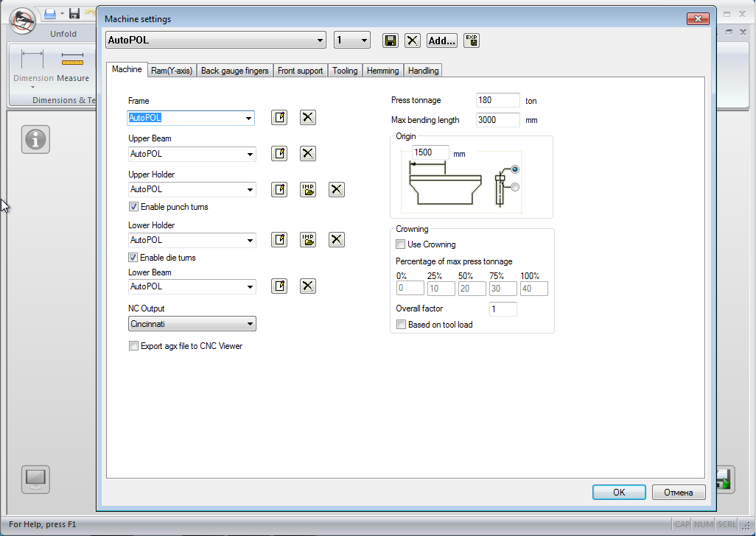The height and width of the screenshot is (536, 756).
Task: Check Export agx file to CNC Viewer
Action: [x=133, y=346]
